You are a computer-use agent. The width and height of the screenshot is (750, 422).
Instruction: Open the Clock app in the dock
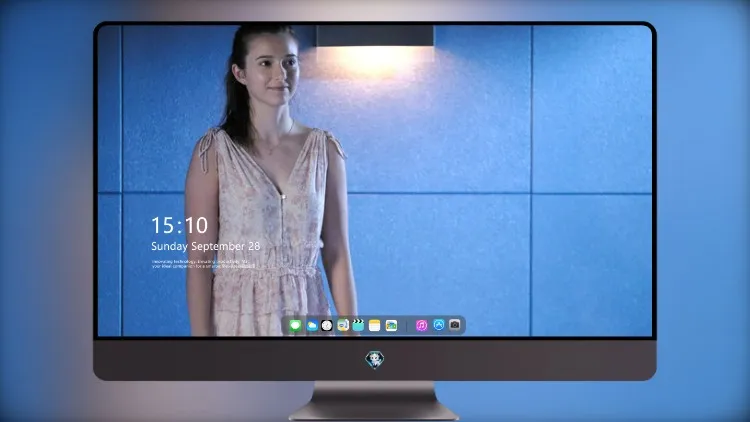(x=327, y=326)
